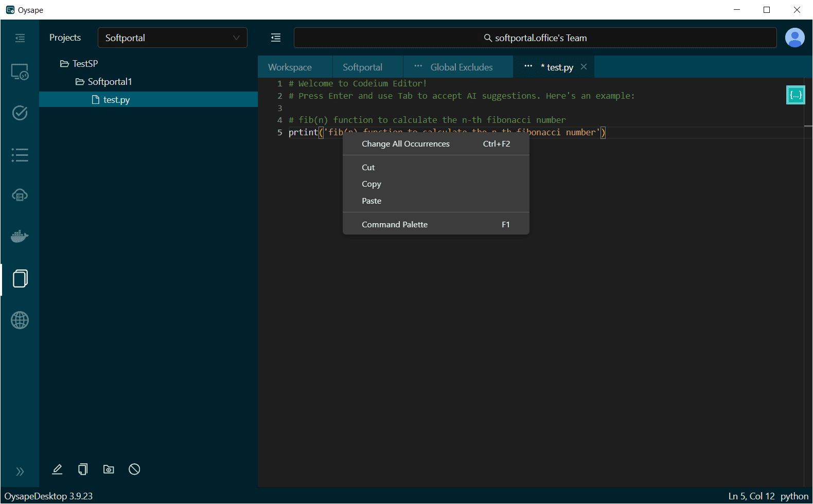Viewport: 813px width, 504px height.
Task: Collapse the left sidebar menu icon
Action: tap(20, 38)
